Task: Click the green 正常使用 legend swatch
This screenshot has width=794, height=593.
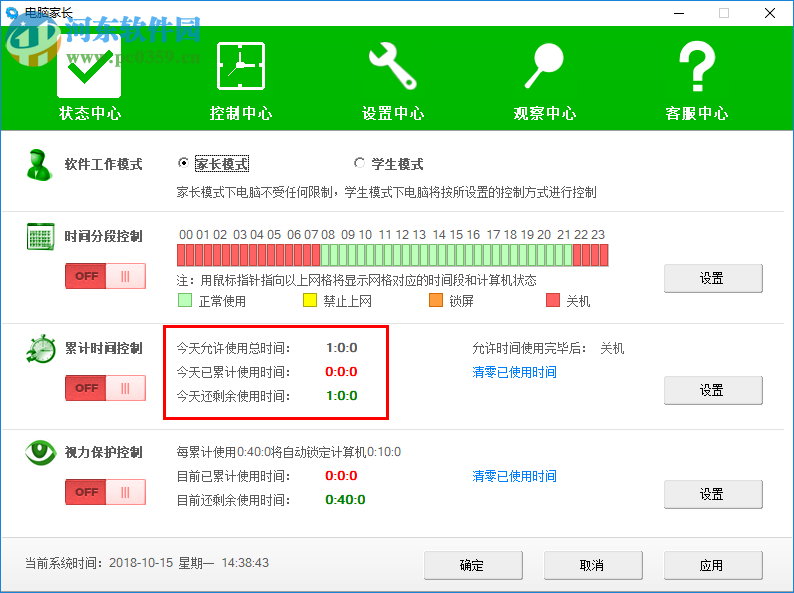Action: [x=185, y=300]
